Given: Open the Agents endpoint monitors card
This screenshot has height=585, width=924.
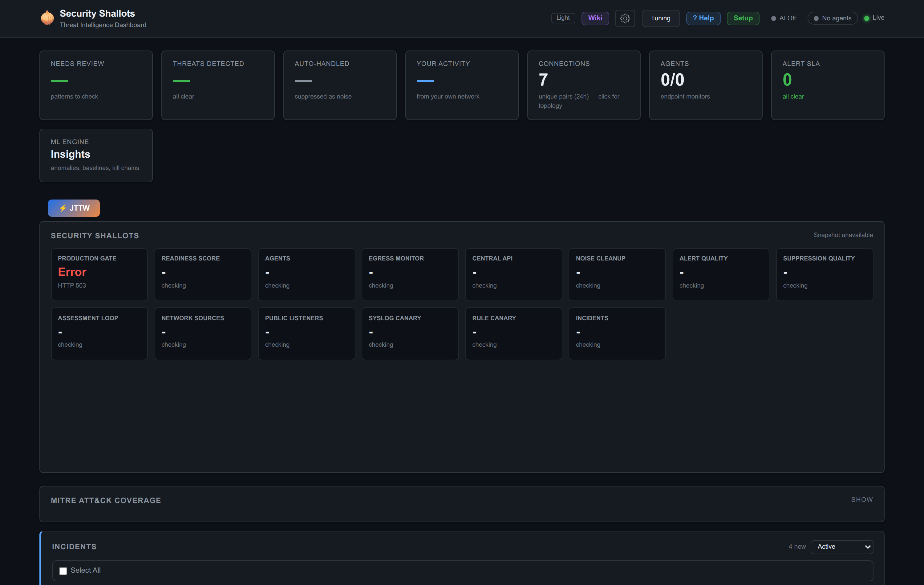Looking at the screenshot, I should [706, 85].
